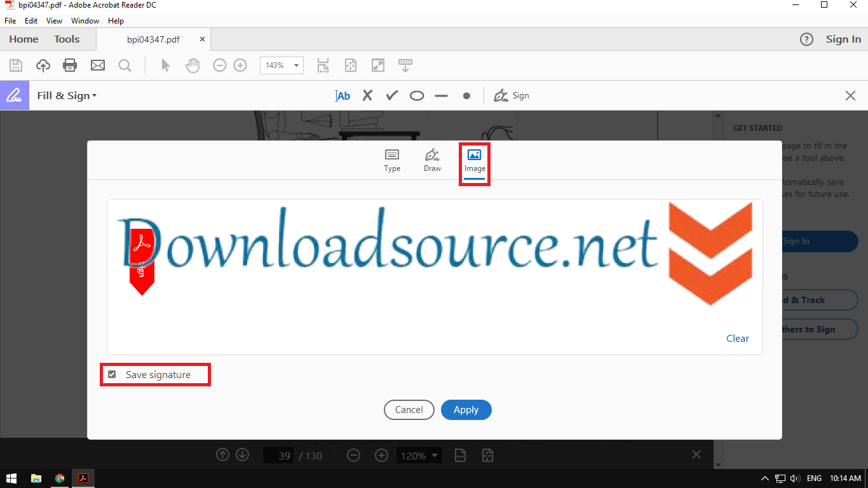Switch to Draw signature tab
This screenshot has height=488, width=868.
pyautogui.click(x=432, y=161)
